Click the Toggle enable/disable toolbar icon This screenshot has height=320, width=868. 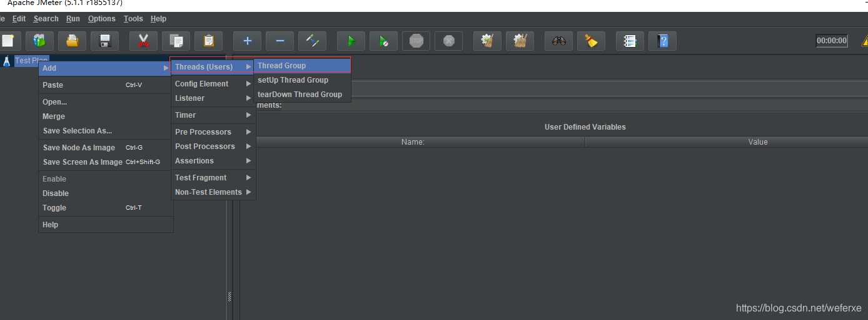coord(313,41)
